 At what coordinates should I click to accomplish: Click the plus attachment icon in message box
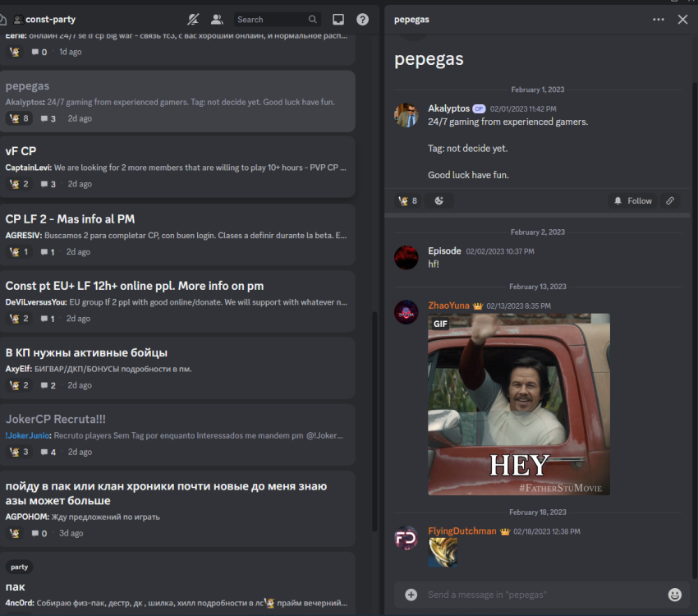pos(411,595)
